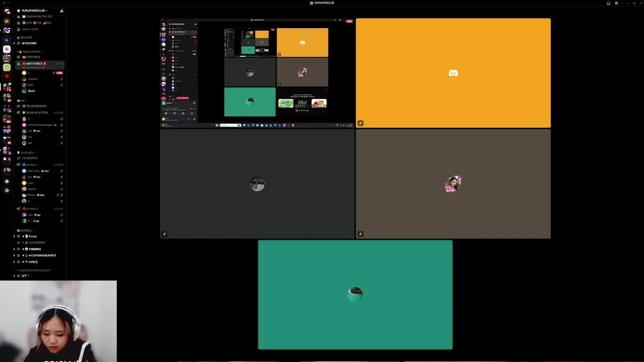The width and height of the screenshot is (644, 362).
Task: Expand threads arrow beside CLIPSHIGHLIGHTS channel
Action: (14, 255)
